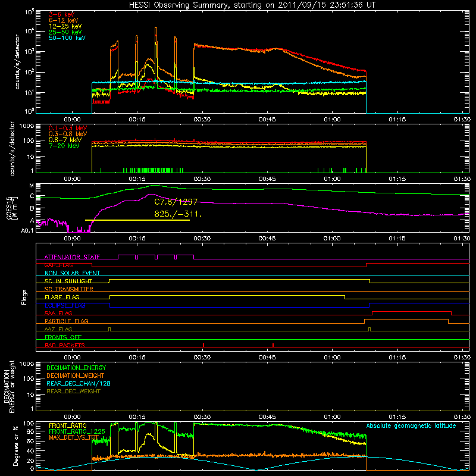Screen dimensions: 476x476
Task: Click the FRONT_RATIO_1225 legend entry
Action: [77, 431]
